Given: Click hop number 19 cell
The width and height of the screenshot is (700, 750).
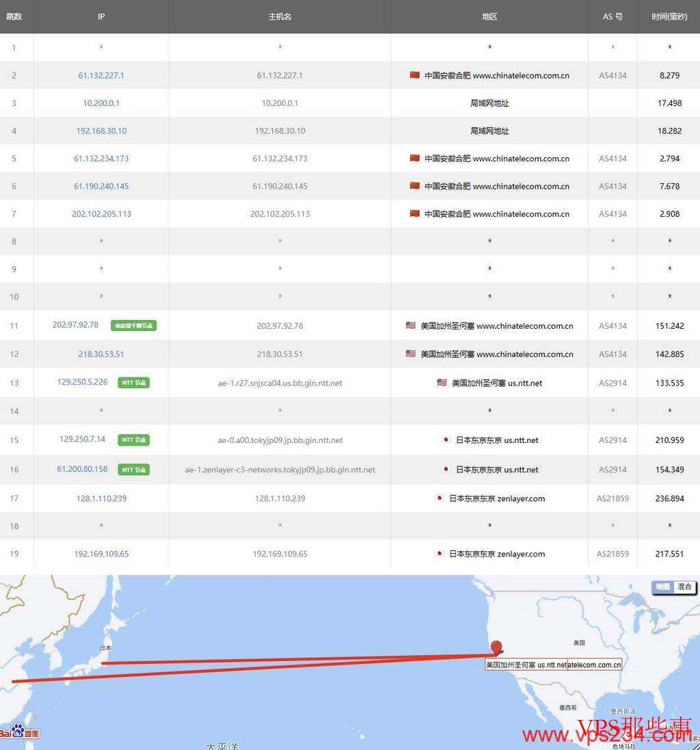Looking at the screenshot, I should tap(14, 554).
